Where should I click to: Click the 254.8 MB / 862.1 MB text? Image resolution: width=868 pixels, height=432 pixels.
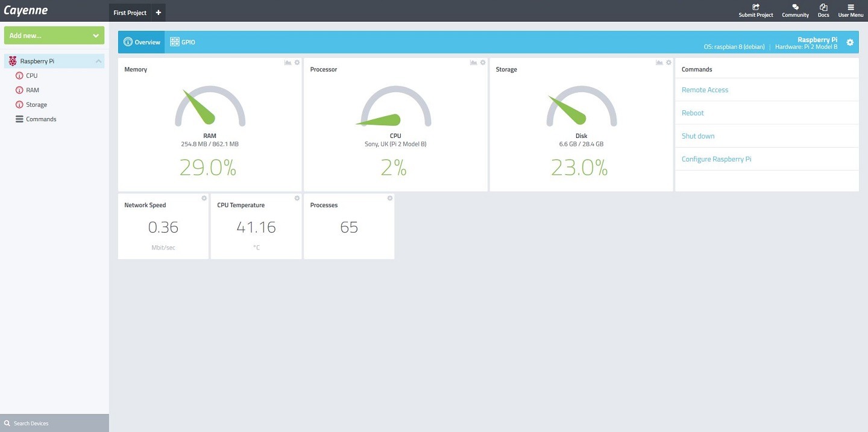[x=210, y=144]
